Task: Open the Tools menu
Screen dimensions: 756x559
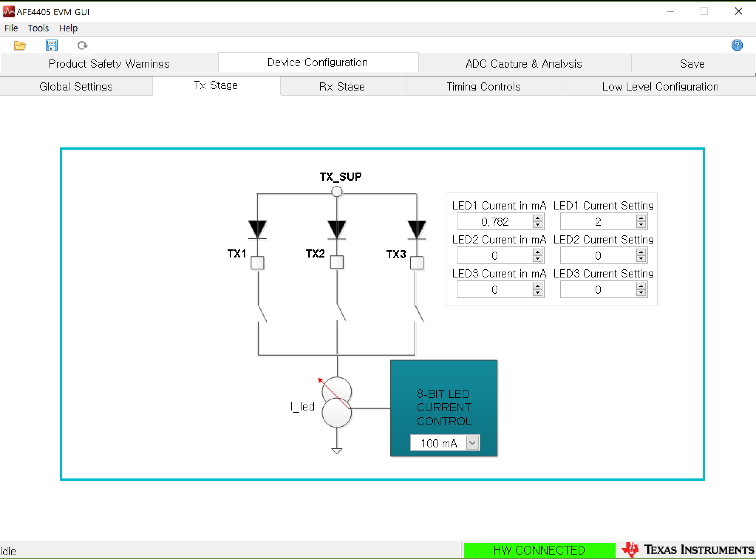Action: [x=38, y=28]
